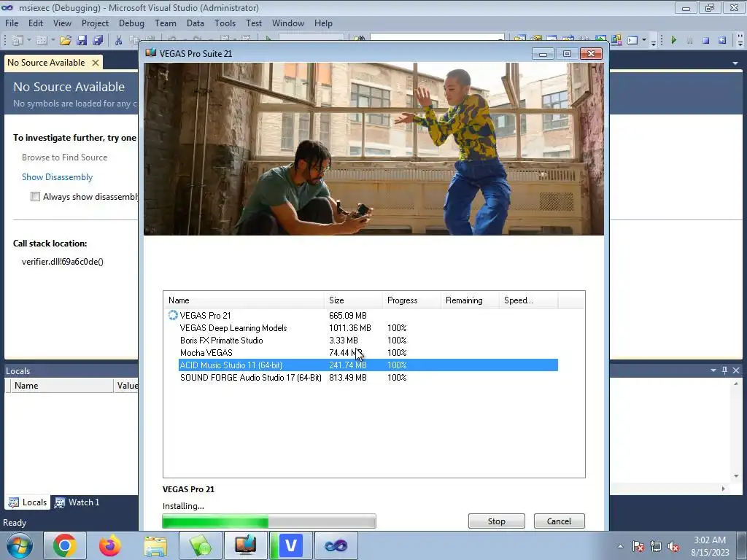Open the File menu

(x=12, y=23)
